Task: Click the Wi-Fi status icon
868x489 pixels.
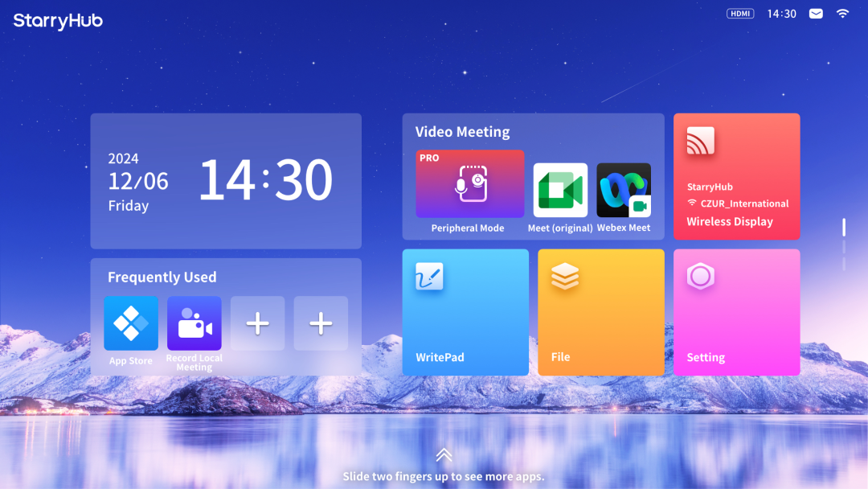Action: (x=842, y=14)
